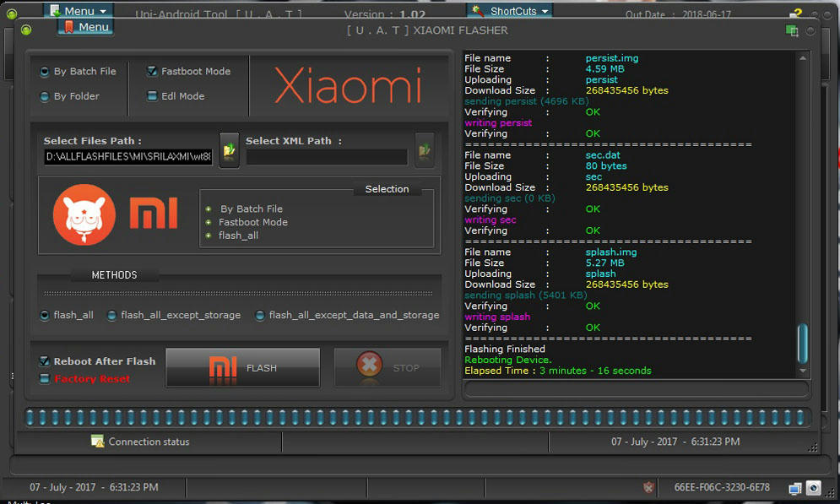This screenshot has height=504, width=840.
Task: Click the '4.59 MB' file size in the log
Action: [x=604, y=69]
